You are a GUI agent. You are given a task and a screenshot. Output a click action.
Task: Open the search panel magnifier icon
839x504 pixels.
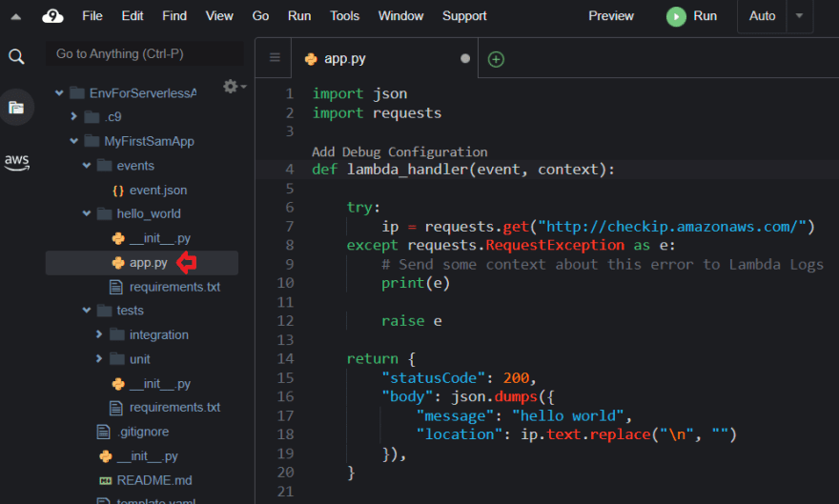(16, 56)
